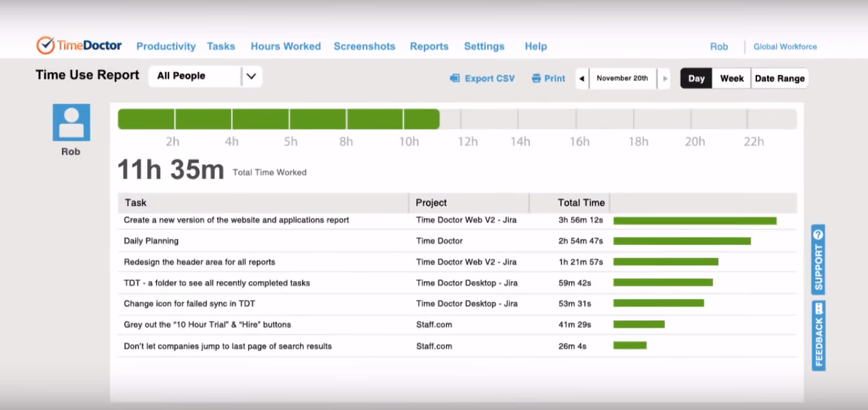Image resolution: width=868 pixels, height=410 pixels.
Task: Select the Day view toggle
Action: (696, 79)
